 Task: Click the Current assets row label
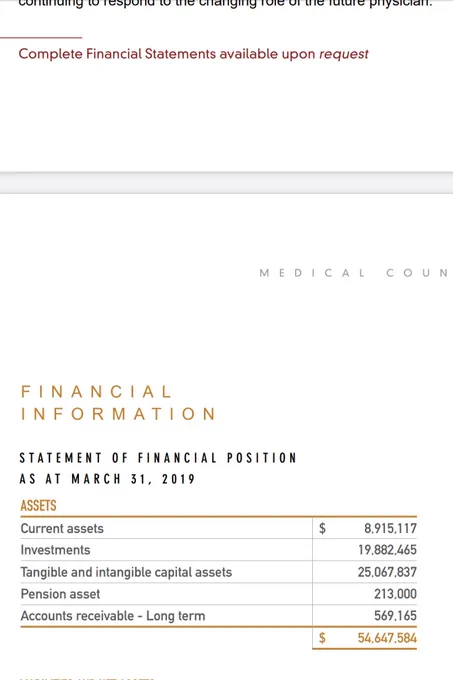pyautogui.click(x=62, y=529)
